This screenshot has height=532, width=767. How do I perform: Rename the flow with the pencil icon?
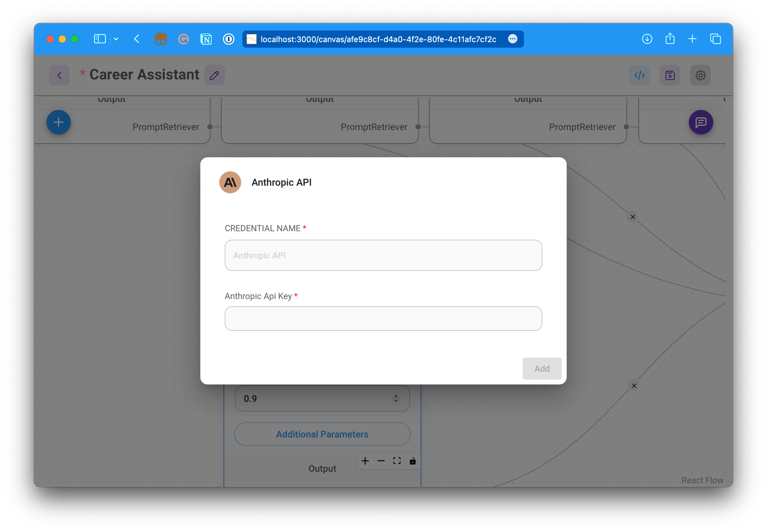pos(214,75)
